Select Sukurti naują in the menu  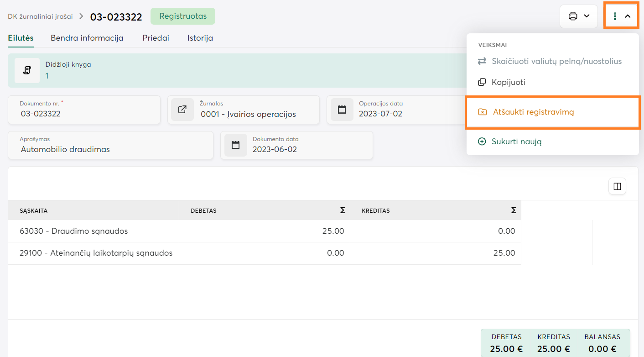(516, 142)
